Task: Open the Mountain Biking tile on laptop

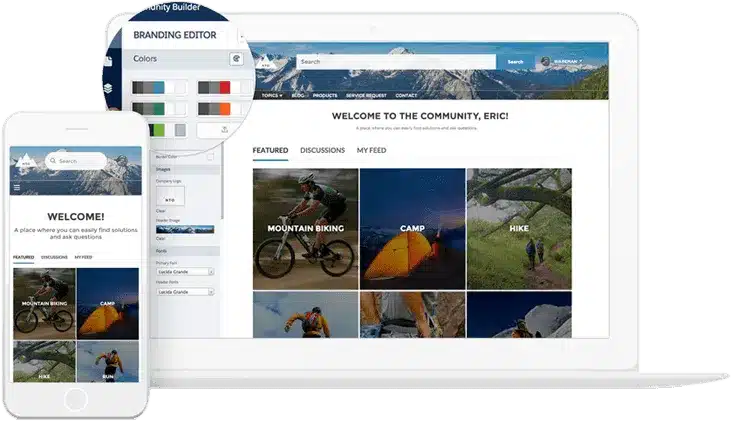Action: click(x=306, y=229)
